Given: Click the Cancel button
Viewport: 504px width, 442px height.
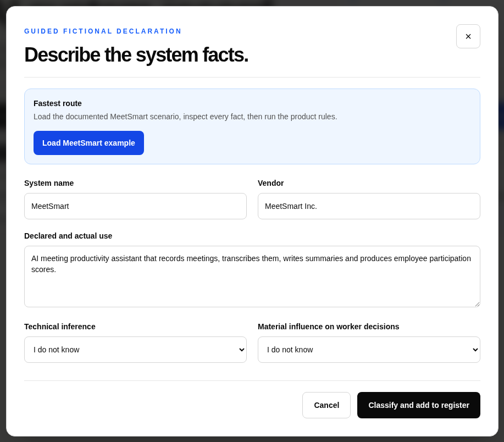Looking at the screenshot, I should pyautogui.click(x=326, y=405).
